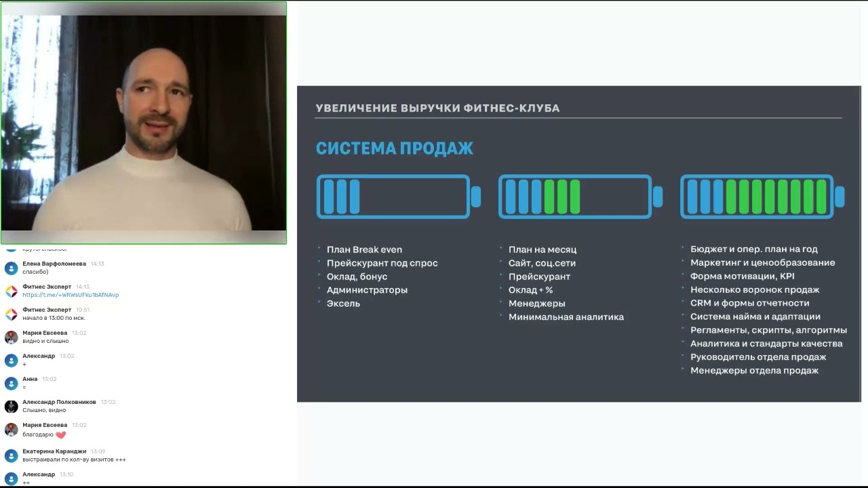Screen dimensions: 868x488
Task: Click the bullet 'Менеджеры отдела продаж'
Action: [x=755, y=371]
